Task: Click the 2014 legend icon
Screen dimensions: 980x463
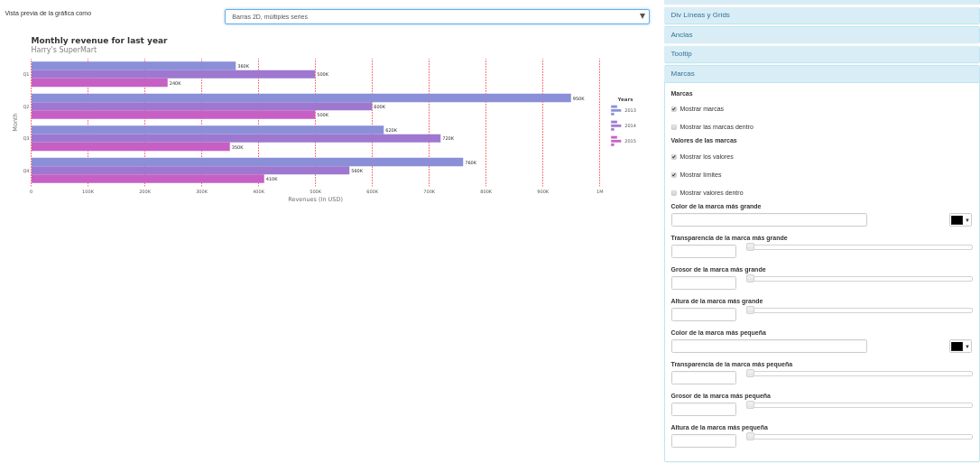Action: click(x=615, y=125)
